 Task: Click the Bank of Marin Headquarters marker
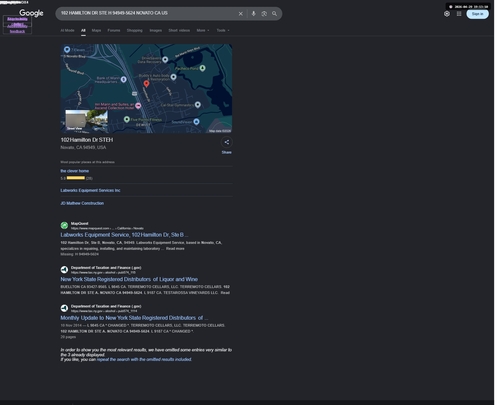(124, 79)
